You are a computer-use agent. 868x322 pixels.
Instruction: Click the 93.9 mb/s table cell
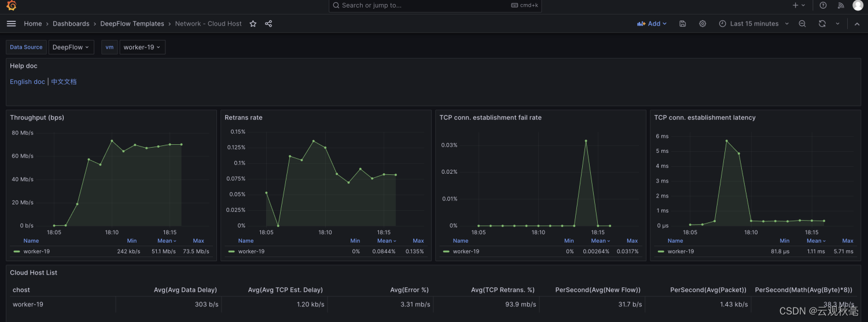click(520, 305)
